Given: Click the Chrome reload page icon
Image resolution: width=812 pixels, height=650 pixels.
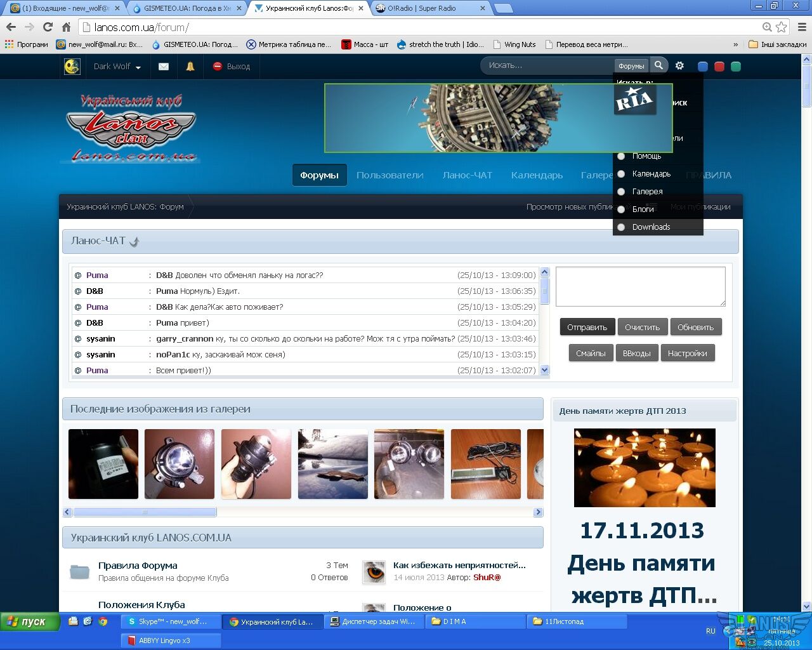Looking at the screenshot, I should tap(48, 27).
